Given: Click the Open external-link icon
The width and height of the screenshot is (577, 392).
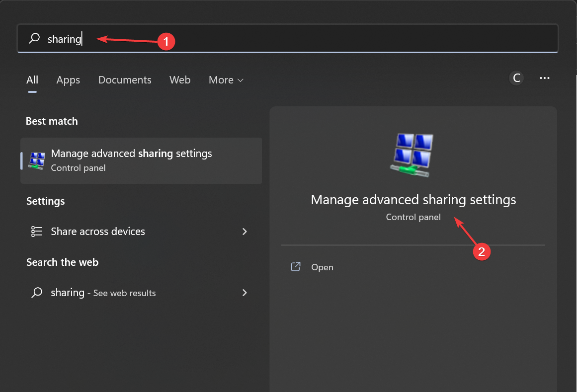Looking at the screenshot, I should (x=296, y=267).
